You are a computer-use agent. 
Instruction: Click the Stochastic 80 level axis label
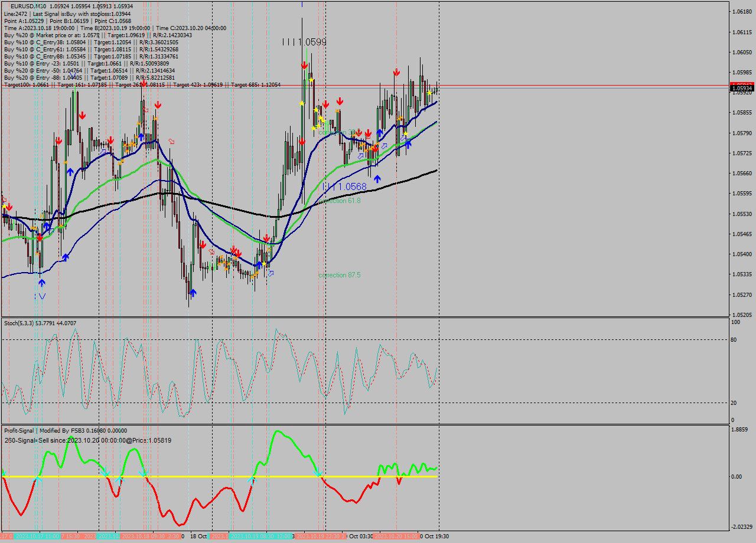[x=734, y=339]
